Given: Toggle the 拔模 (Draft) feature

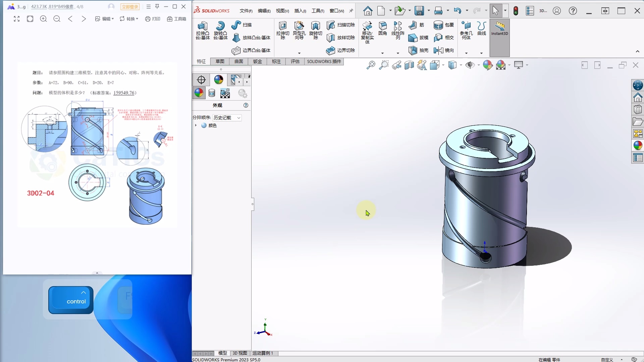Looking at the screenshot, I should coord(417,38).
